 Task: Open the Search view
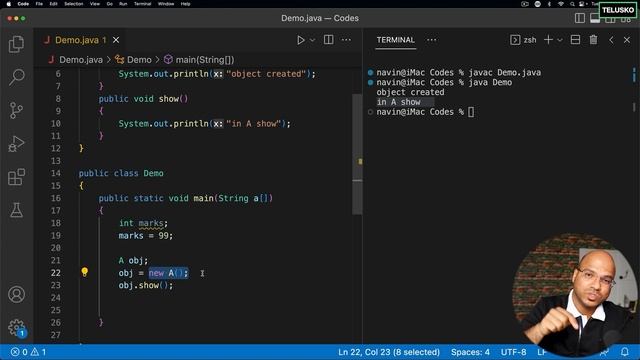coord(16,77)
